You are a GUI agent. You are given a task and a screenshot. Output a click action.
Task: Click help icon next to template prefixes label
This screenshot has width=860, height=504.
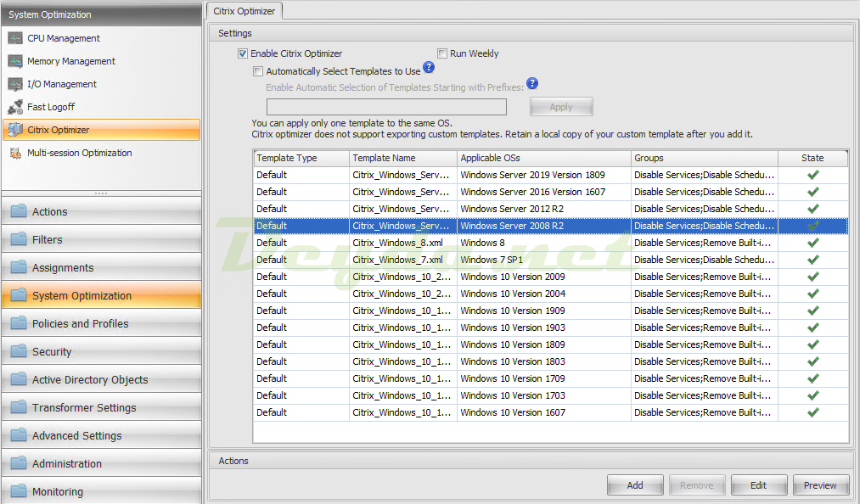(532, 83)
